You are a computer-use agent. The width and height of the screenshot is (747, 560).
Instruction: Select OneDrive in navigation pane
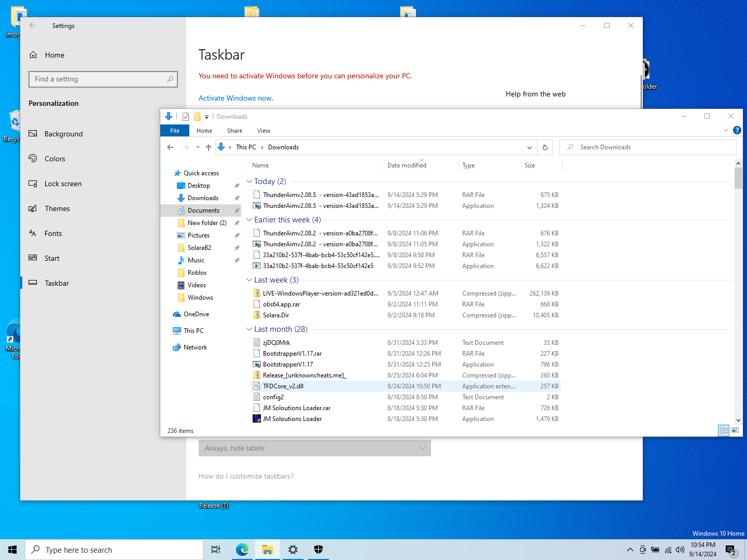pyautogui.click(x=196, y=314)
